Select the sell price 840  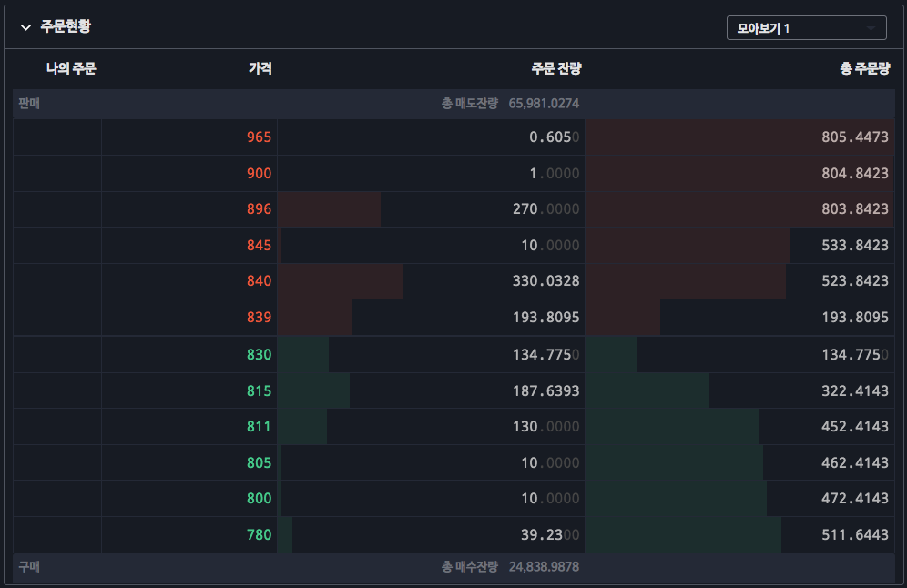point(260,281)
